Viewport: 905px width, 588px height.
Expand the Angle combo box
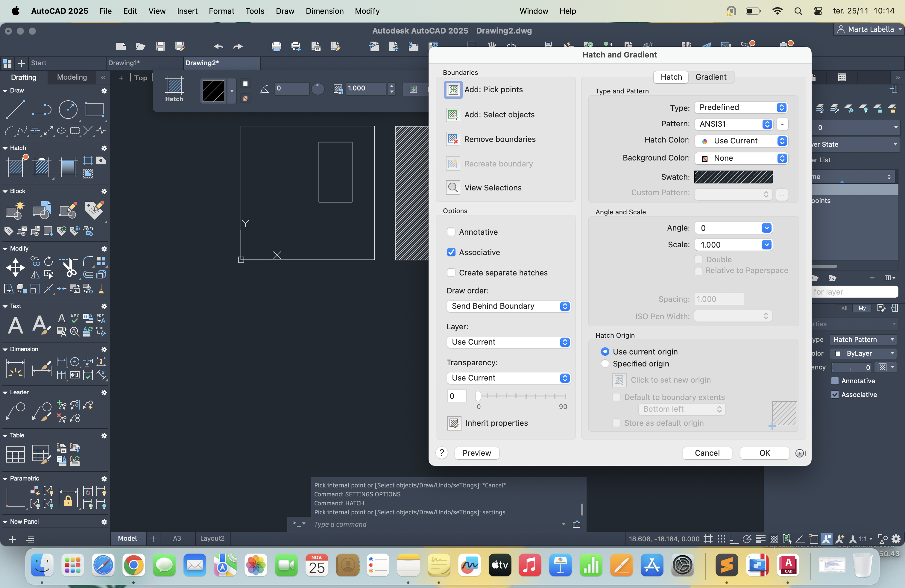click(x=767, y=228)
